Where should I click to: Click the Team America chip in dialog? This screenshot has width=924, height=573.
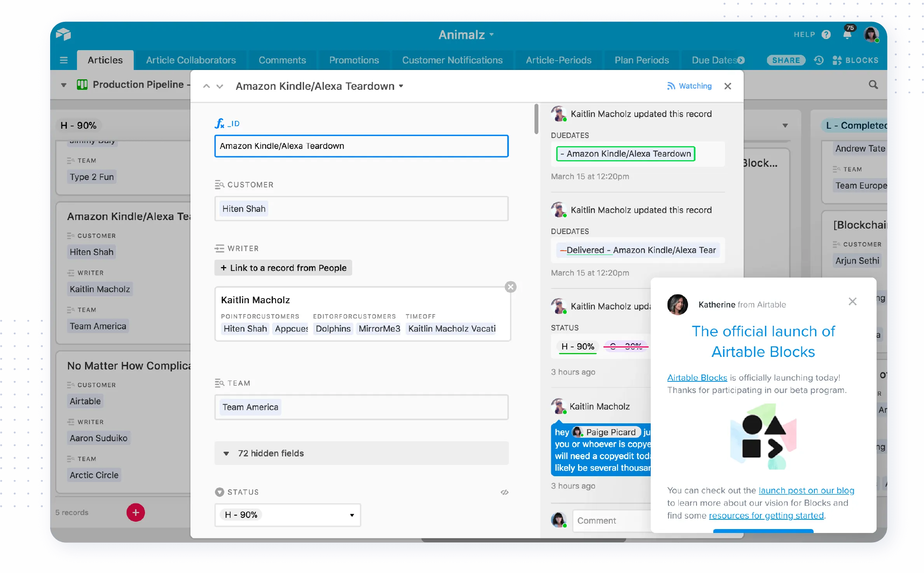pyautogui.click(x=250, y=407)
